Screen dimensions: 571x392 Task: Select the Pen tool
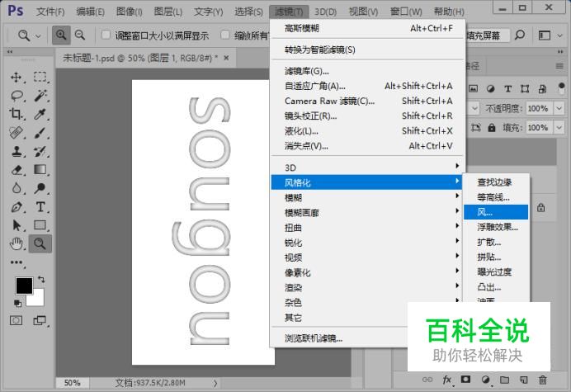coord(17,207)
